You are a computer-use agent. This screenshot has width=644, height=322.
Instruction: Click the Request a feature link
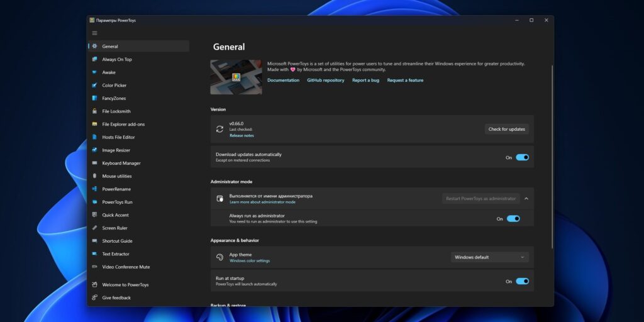tap(405, 80)
